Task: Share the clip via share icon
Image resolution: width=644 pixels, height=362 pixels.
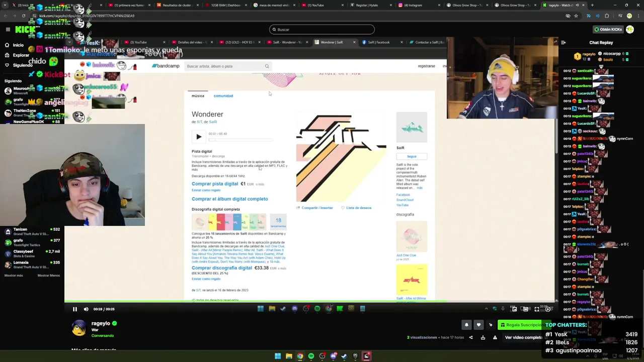Action: [471, 337]
